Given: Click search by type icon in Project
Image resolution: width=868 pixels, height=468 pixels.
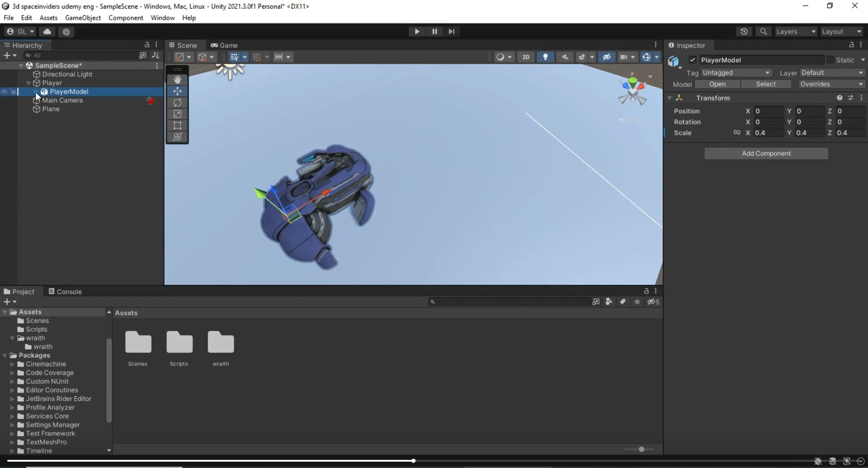Looking at the screenshot, I should 609,302.
